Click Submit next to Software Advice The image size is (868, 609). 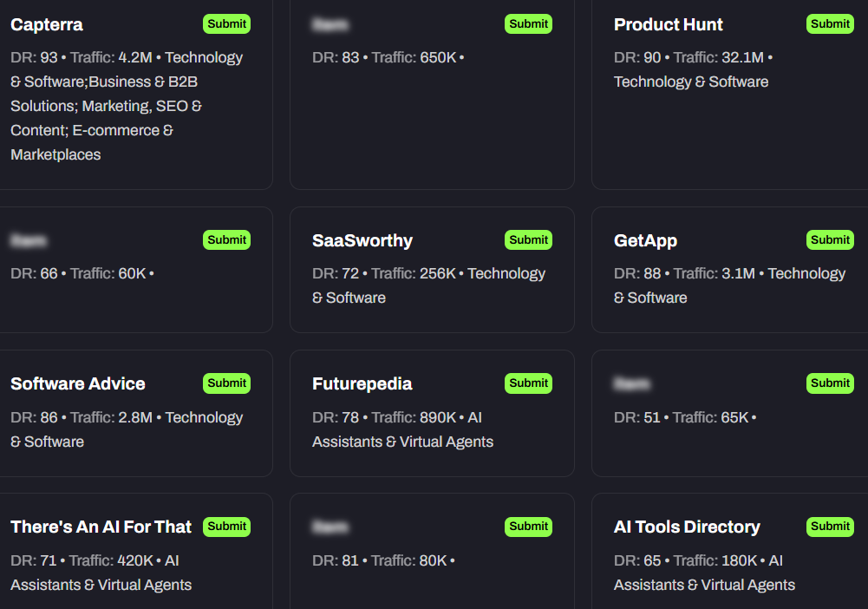click(x=226, y=383)
